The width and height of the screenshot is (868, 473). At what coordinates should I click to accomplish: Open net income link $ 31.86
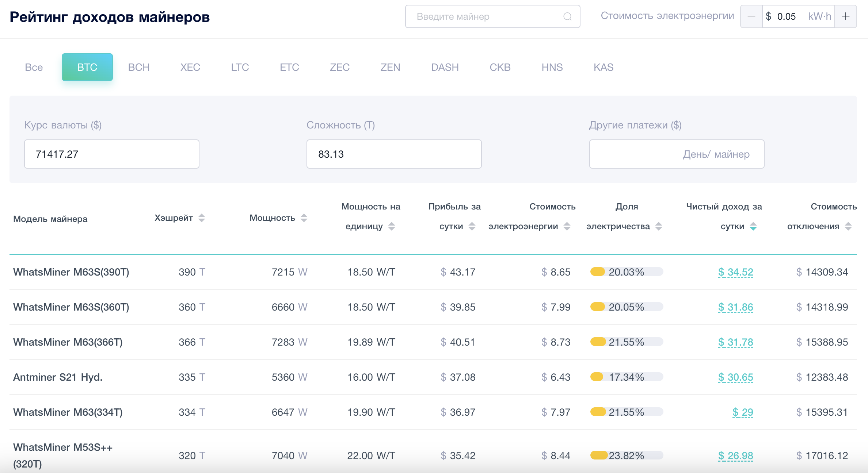click(736, 307)
